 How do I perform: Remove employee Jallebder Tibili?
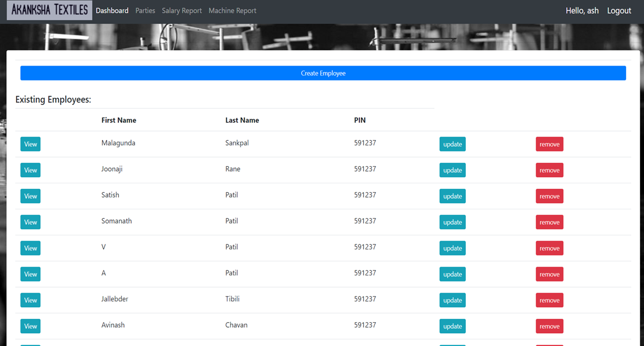[549, 300]
